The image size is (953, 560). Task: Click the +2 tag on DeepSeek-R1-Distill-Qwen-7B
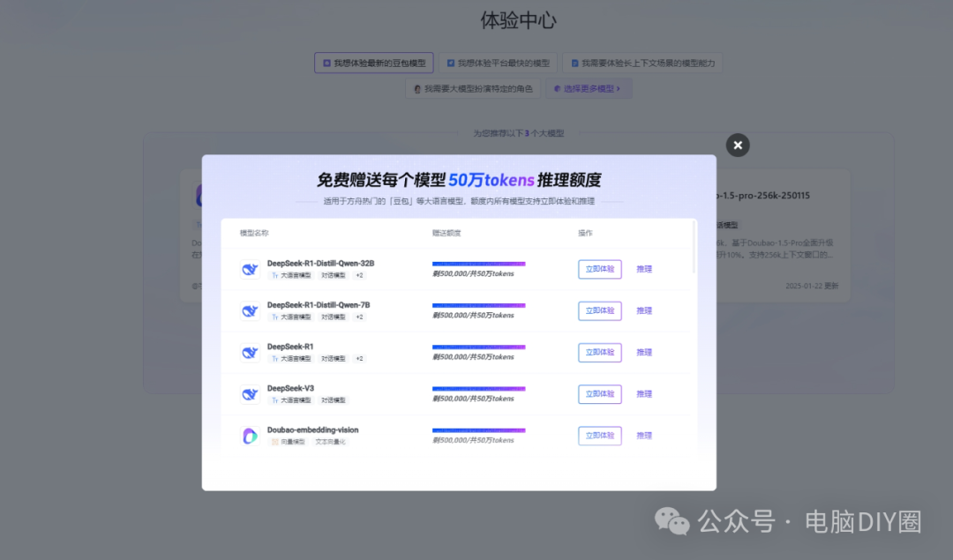359,317
